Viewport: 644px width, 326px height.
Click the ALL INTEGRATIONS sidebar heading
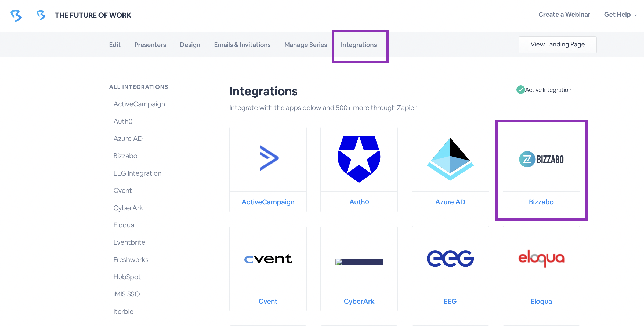139,87
